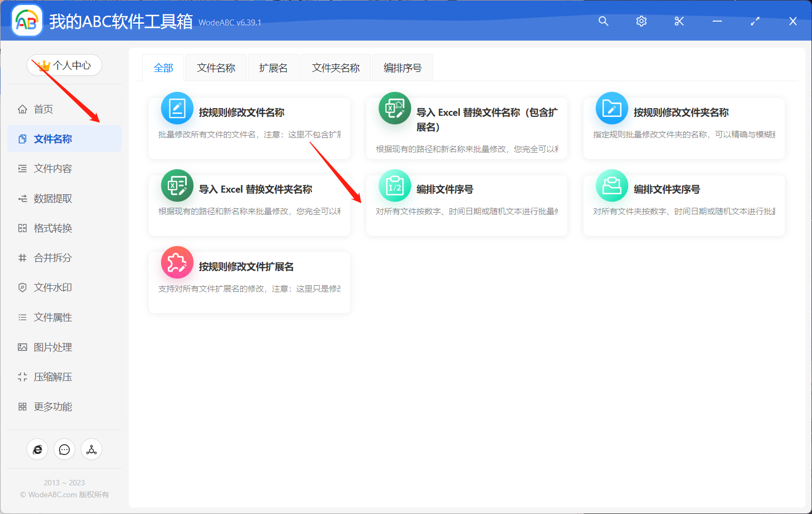812x514 pixels.
Task: Click the Excel import icon for 导入Excel替换文件名称
Action: 394,108
